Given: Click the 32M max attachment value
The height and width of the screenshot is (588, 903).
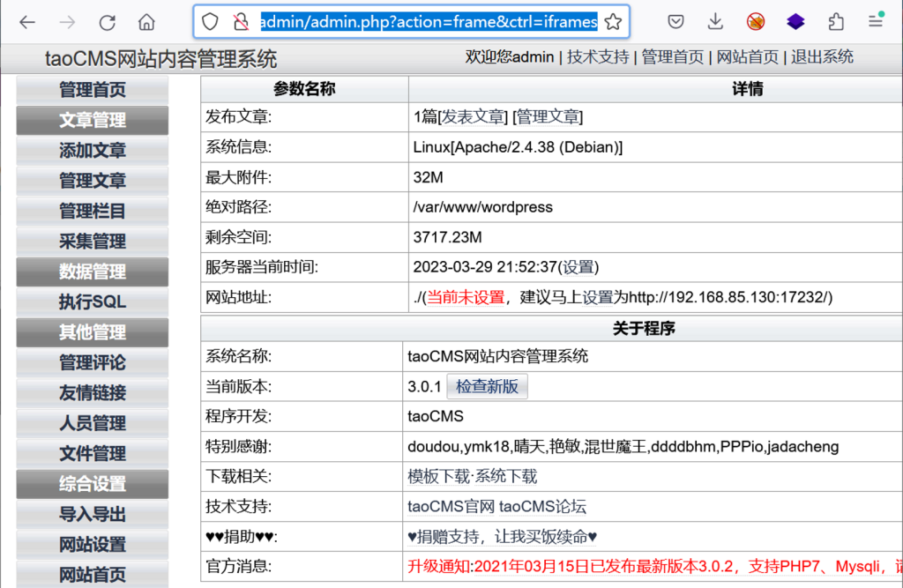Looking at the screenshot, I should (x=428, y=177).
